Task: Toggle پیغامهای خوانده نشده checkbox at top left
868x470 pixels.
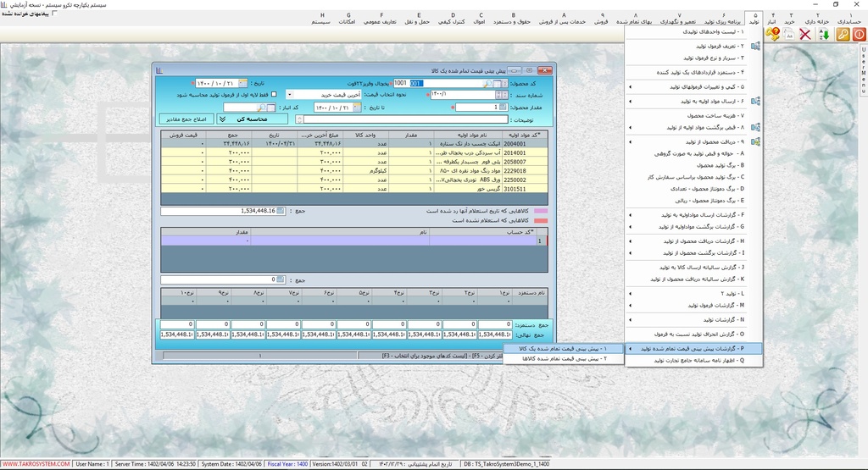Action: [x=55, y=14]
